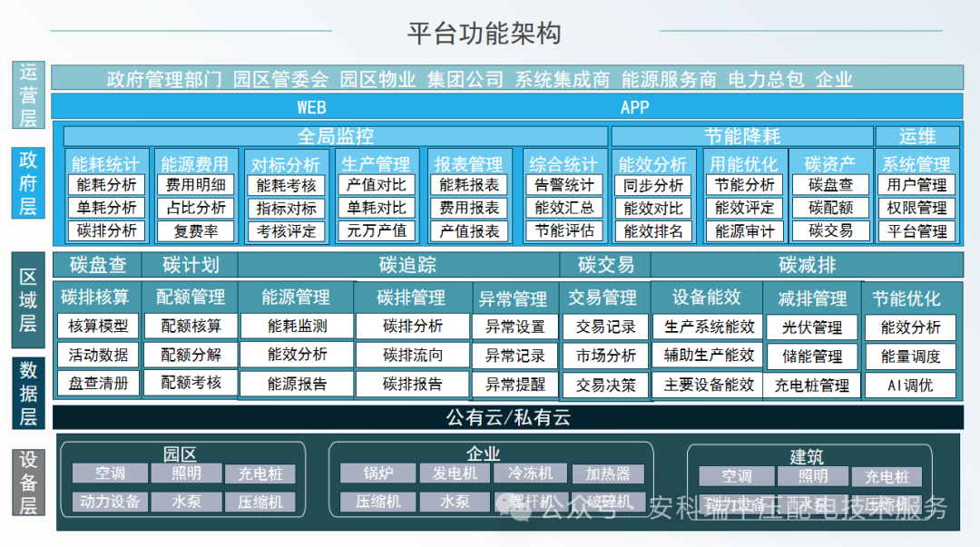Select the 公有云/私有云 data layer bar
The height and width of the screenshot is (547, 980).
pyautogui.click(x=507, y=418)
